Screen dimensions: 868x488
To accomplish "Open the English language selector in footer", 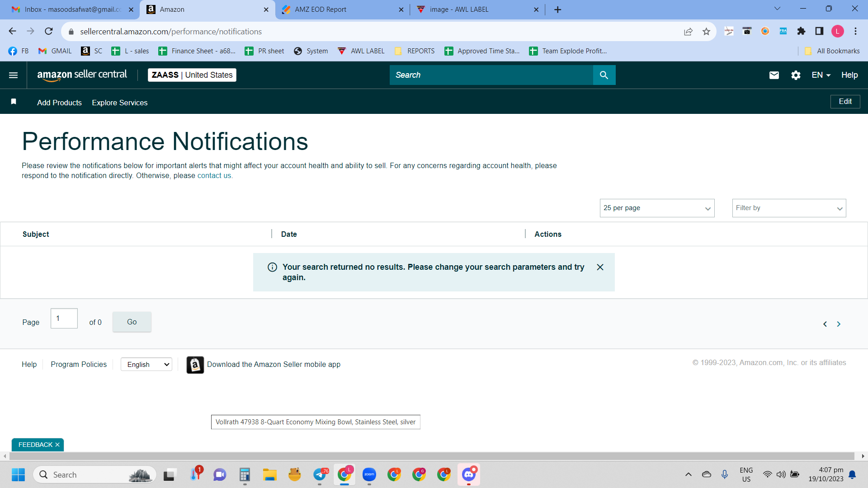I will pos(146,365).
